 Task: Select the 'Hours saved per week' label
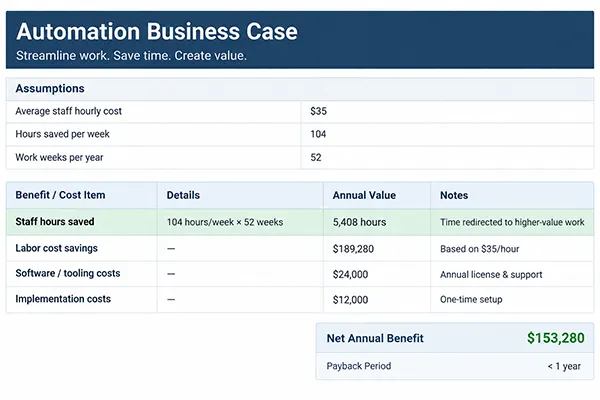[x=62, y=134]
